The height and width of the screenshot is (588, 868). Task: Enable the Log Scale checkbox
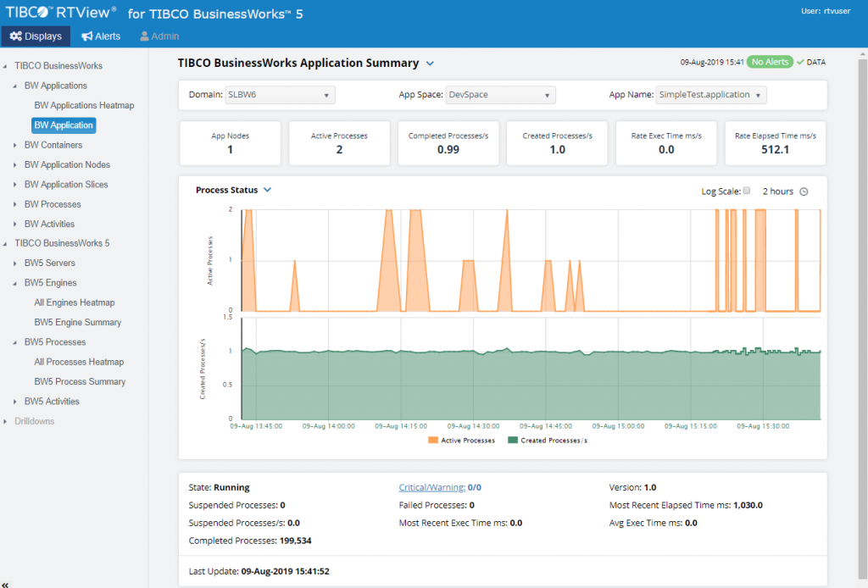[746, 191]
